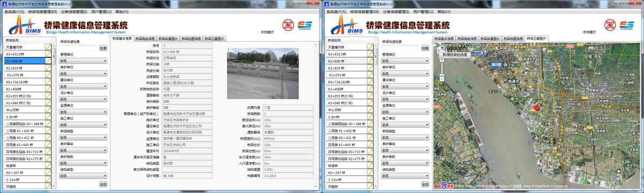Open 设计单位 dropdown in left window
Image resolution: width=644 pixels, height=193 pixels.
pyautogui.click(x=83, y=99)
